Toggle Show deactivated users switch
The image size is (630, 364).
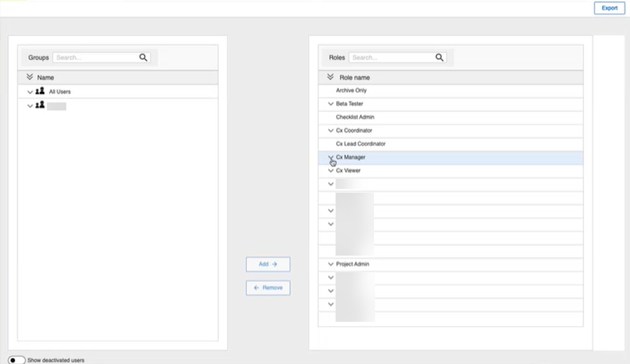coord(17,360)
